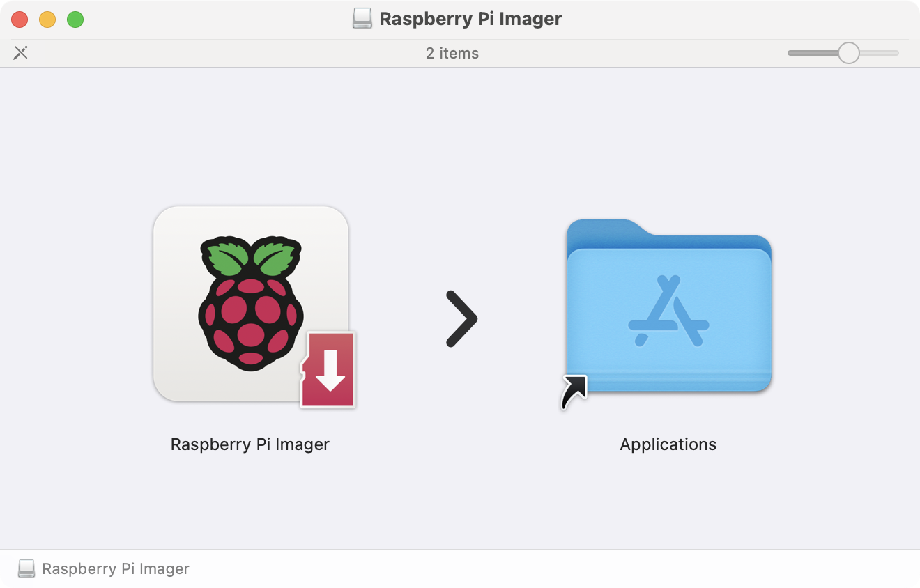Select the Raspberry Pi Imager filename label
This screenshot has width=920, height=588.
tap(250, 444)
